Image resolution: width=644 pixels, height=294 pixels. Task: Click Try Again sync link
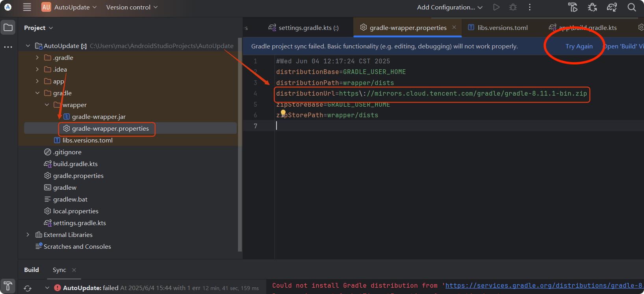click(x=579, y=46)
